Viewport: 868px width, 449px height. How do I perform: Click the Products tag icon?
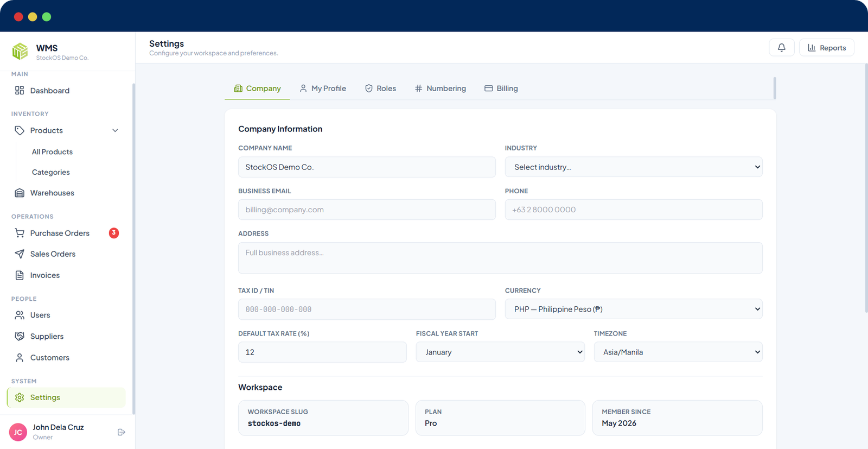[x=20, y=130]
